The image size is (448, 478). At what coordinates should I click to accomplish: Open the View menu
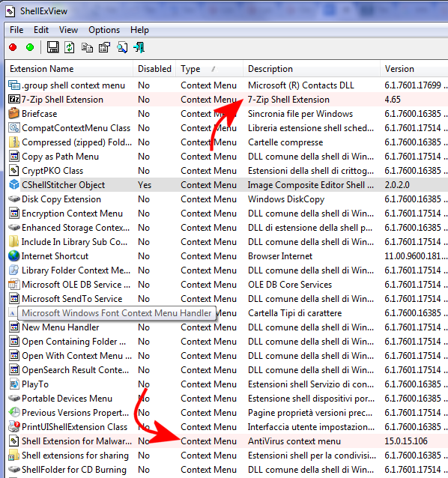coord(68,30)
